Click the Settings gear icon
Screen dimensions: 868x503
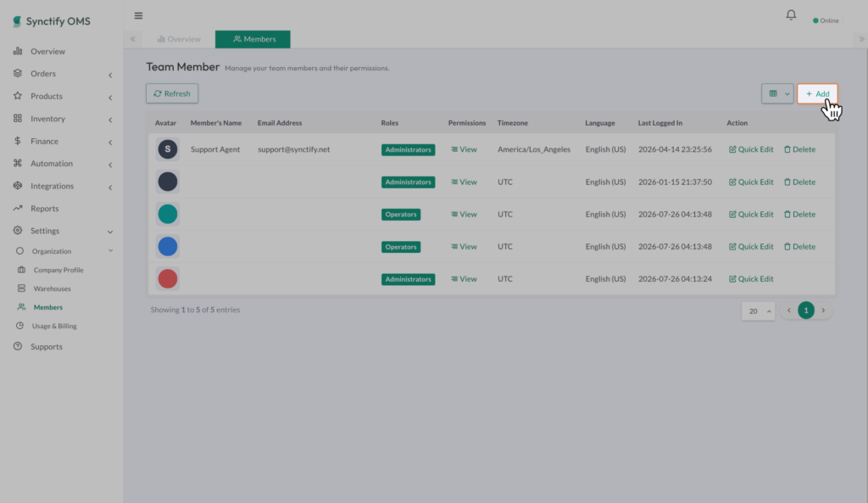[18, 231]
